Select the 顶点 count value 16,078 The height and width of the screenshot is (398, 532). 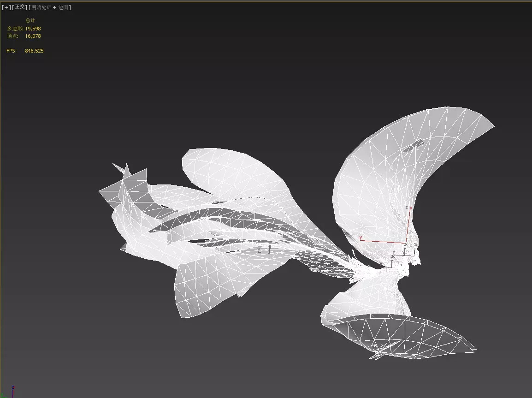click(x=33, y=36)
